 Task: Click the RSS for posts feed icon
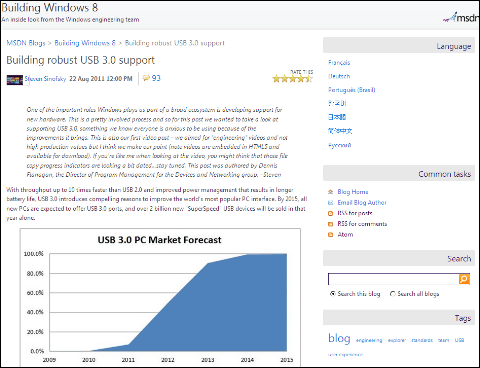pyautogui.click(x=330, y=213)
